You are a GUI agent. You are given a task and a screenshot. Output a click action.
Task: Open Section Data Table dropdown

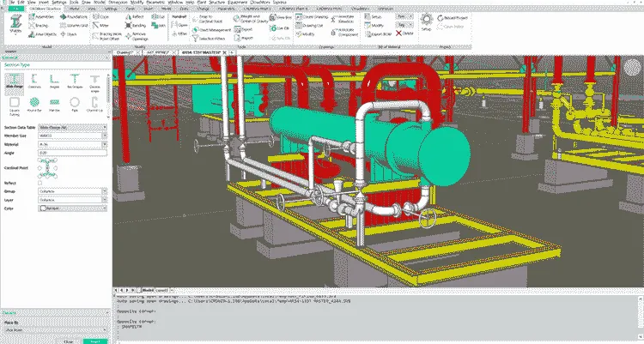72,128
